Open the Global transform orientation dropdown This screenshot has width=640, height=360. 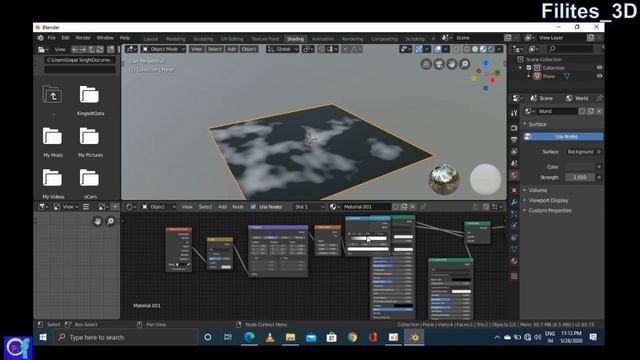(x=282, y=49)
